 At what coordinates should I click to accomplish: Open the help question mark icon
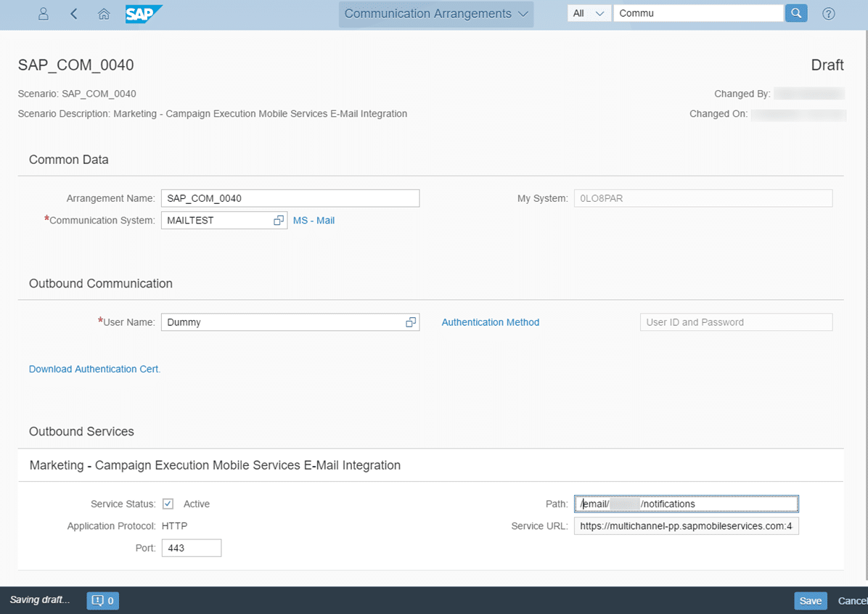pos(828,14)
